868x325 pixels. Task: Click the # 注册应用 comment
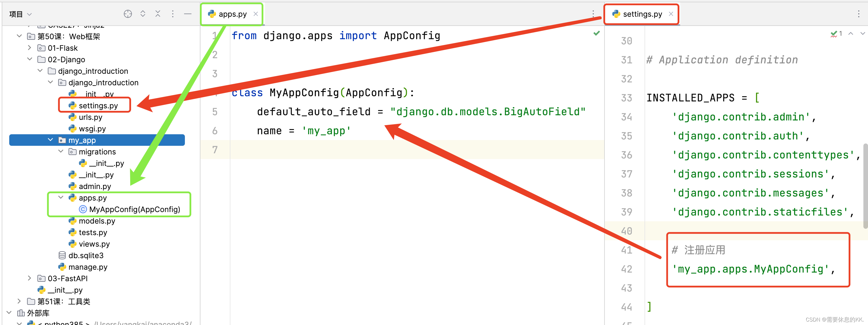click(698, 250)
